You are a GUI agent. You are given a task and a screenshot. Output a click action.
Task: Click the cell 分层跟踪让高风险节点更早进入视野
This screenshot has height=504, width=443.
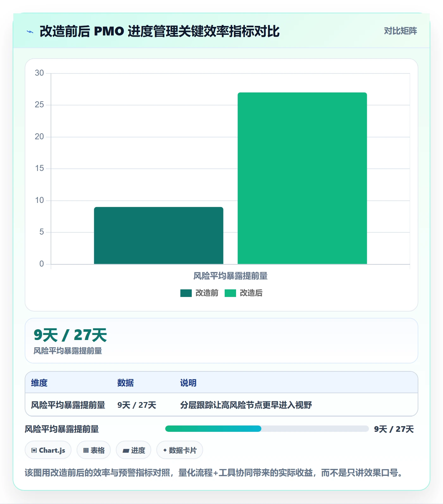246,405
